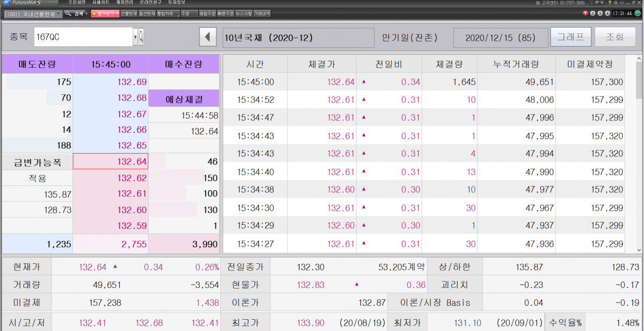
Task: Click the help question mark icon
Action: coord(609,3)
